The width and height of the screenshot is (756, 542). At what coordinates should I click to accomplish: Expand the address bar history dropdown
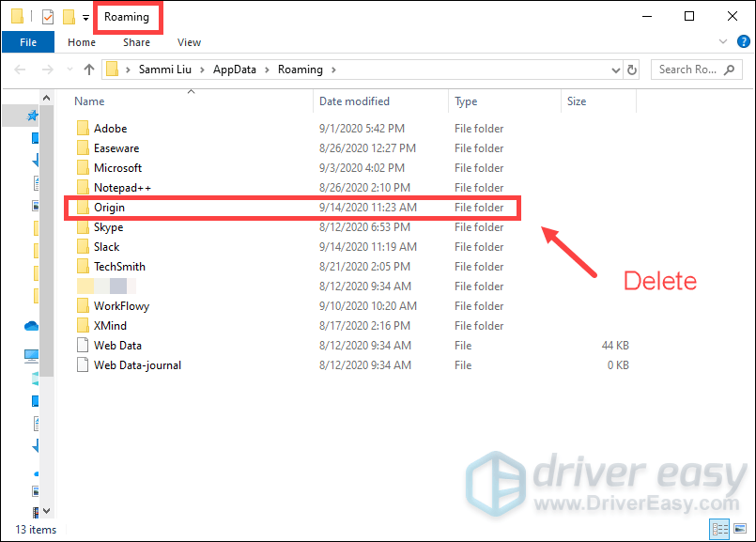pyautogui.click(x=615, y=70)
